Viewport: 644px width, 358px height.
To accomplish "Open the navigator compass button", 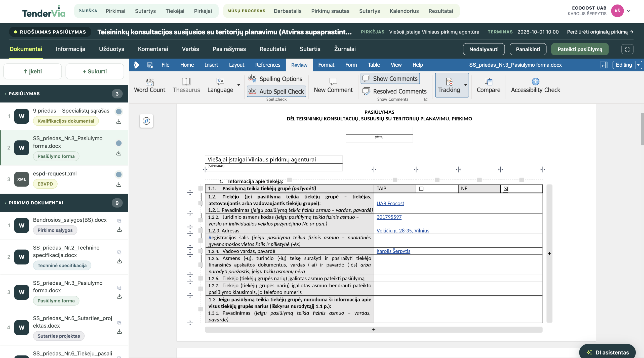I will click(146, 121).
